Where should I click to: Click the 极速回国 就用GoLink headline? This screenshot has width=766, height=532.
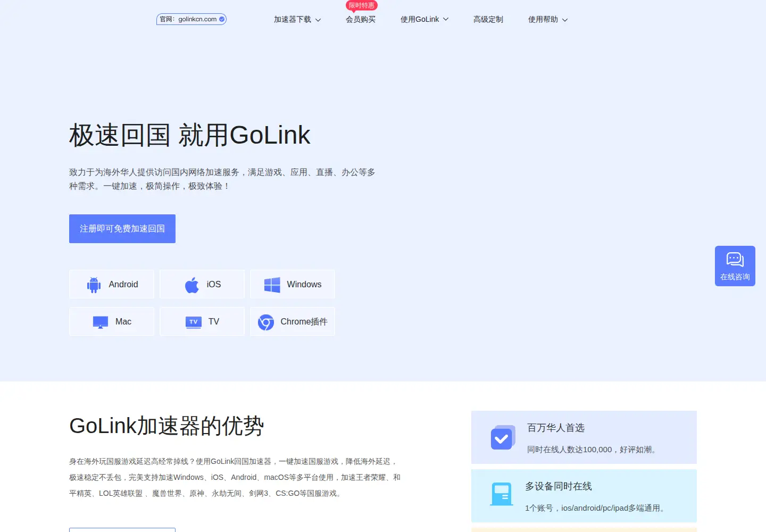(189, 135)
